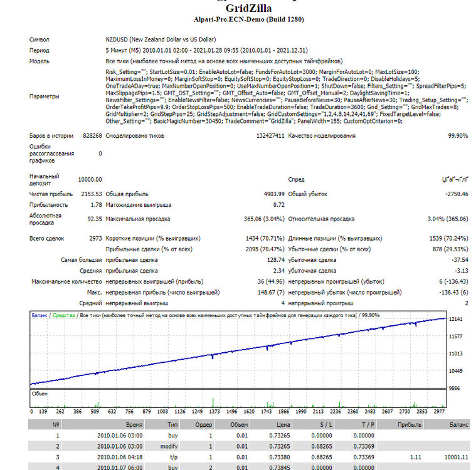Click average profit trade value 2.34
The width and height of the screenshot is (476, 470).
(278, 271)
